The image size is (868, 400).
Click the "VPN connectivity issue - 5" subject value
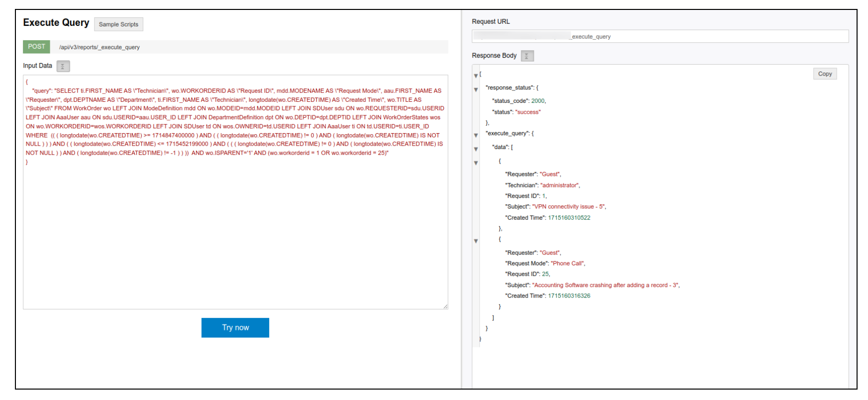tap(569, 207)
